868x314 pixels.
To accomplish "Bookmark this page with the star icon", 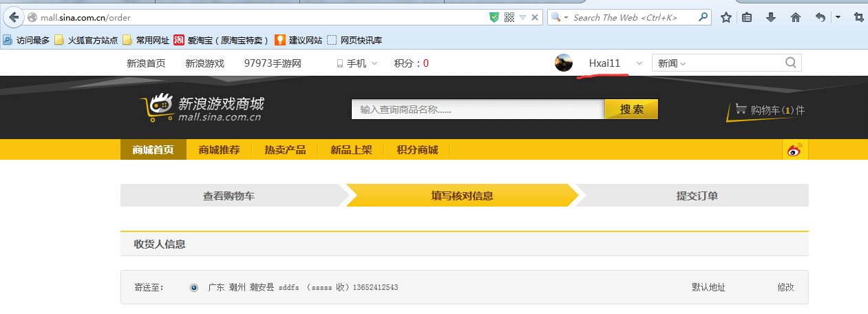I will click(726, 17).
